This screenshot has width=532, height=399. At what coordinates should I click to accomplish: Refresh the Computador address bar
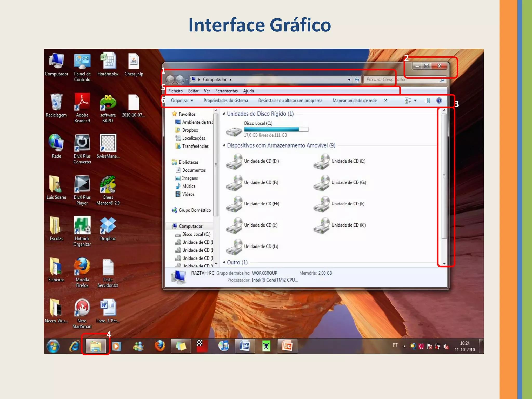coord(357,79)
